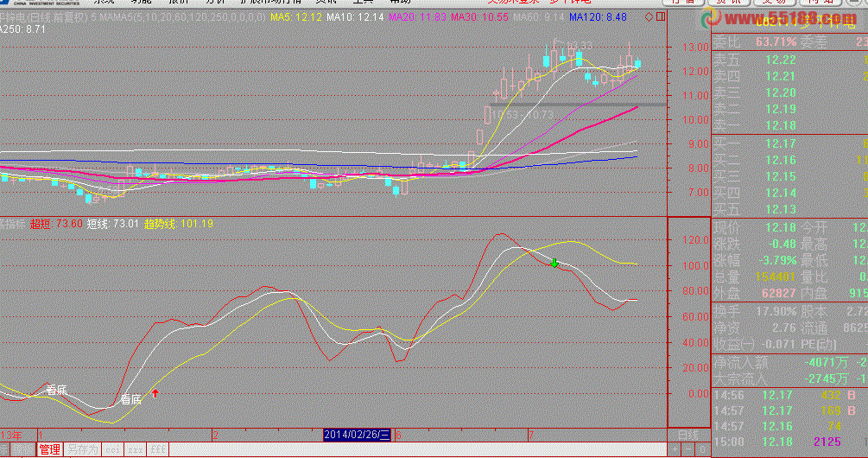Click the 10.63-10.73 gap annotation on the chart

523,115
